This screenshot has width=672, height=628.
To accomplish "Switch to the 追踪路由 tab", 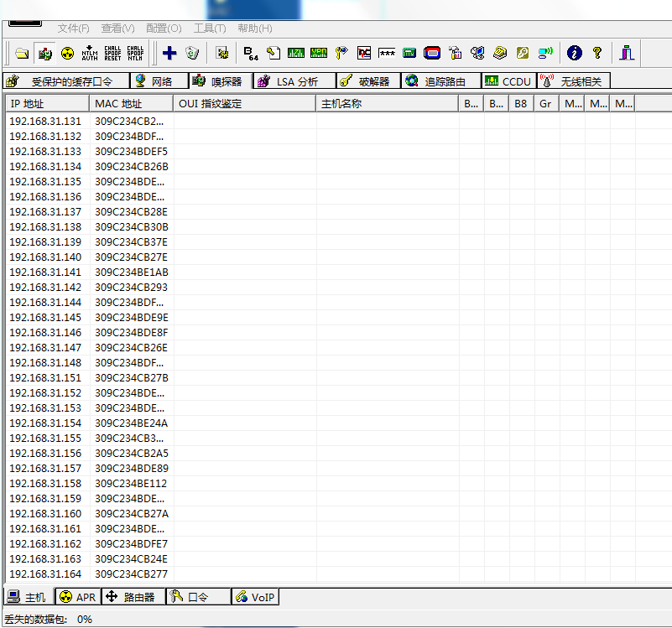I will [441, 81].
